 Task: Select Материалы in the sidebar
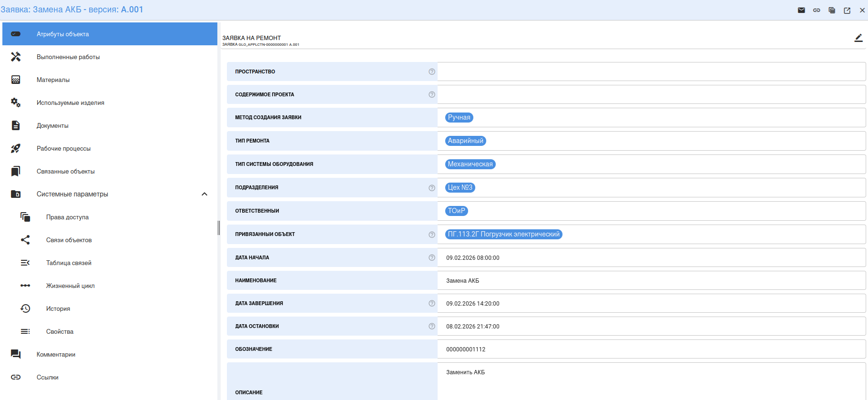click(x=53, y=80)
